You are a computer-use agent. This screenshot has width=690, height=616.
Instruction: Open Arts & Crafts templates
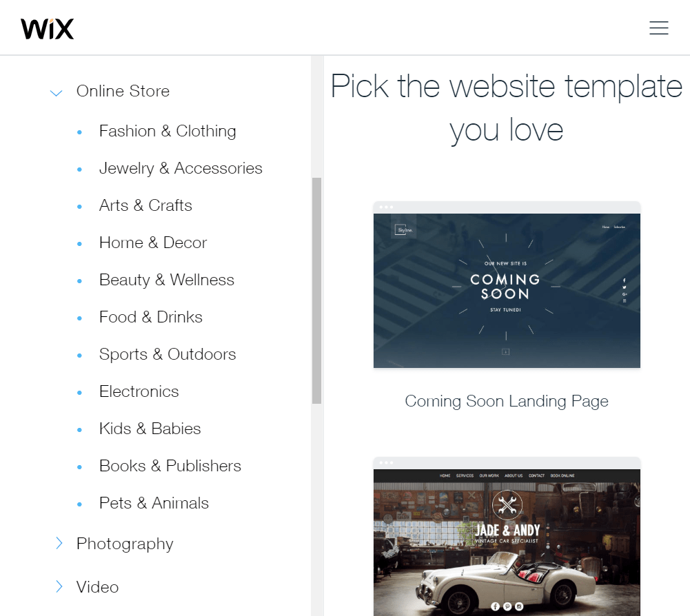145,205
